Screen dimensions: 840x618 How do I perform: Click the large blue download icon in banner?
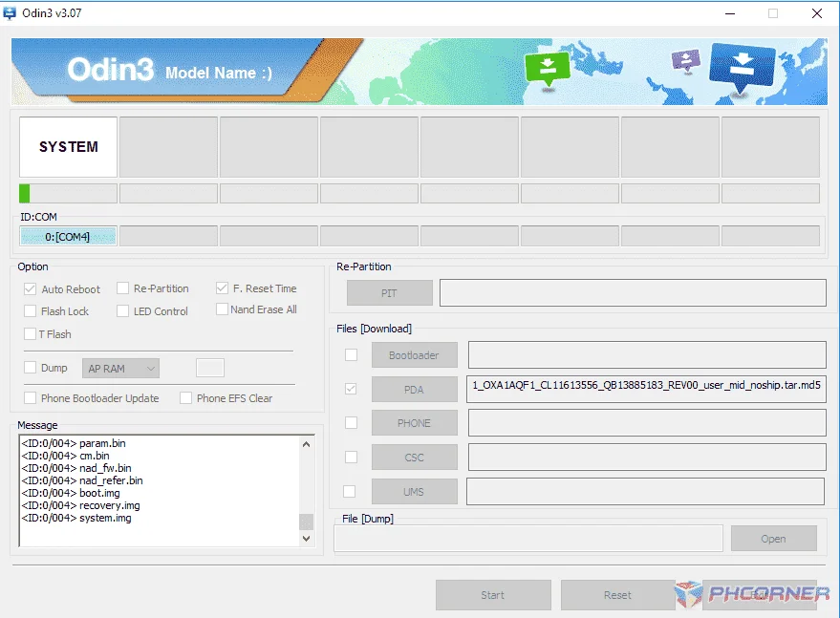coord(742,67)
